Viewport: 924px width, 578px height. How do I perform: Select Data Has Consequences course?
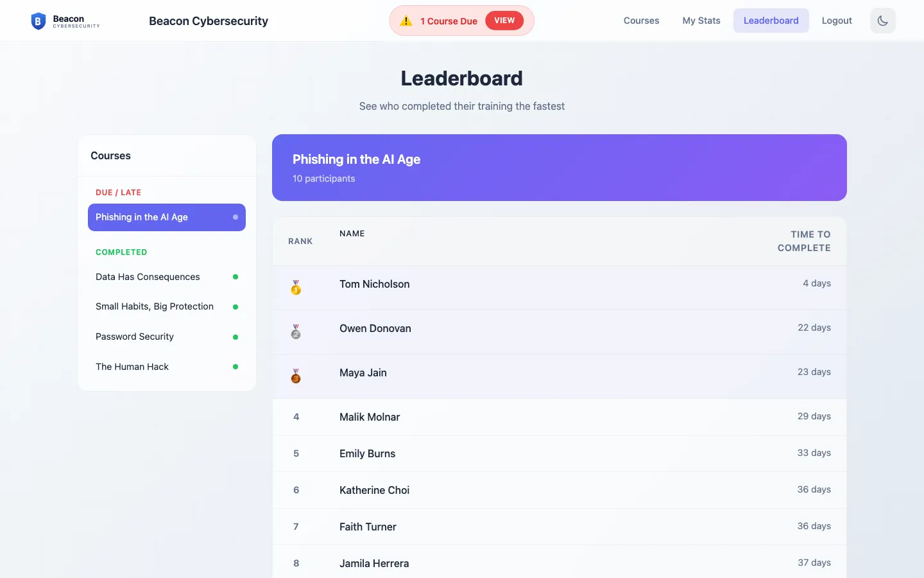click(167, 277)
